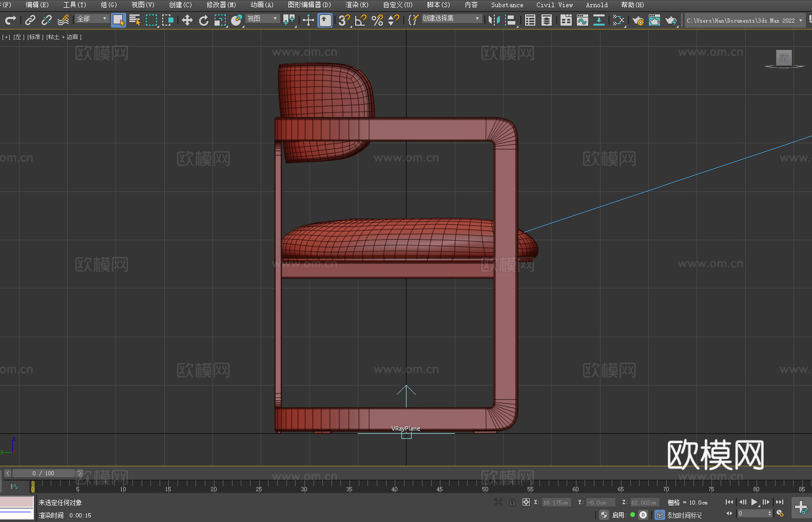Image resolution: width=812 pixels, height=522 pixels.
Task: Open the Material Editor node icon
Action: [618, 20]
